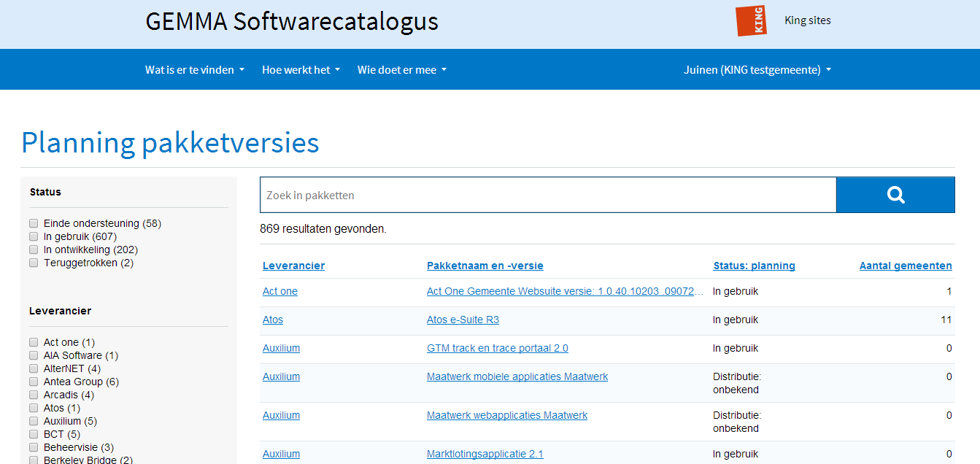
Task: Select the Auxilium filter checkbox
Action: pos(34,421)
